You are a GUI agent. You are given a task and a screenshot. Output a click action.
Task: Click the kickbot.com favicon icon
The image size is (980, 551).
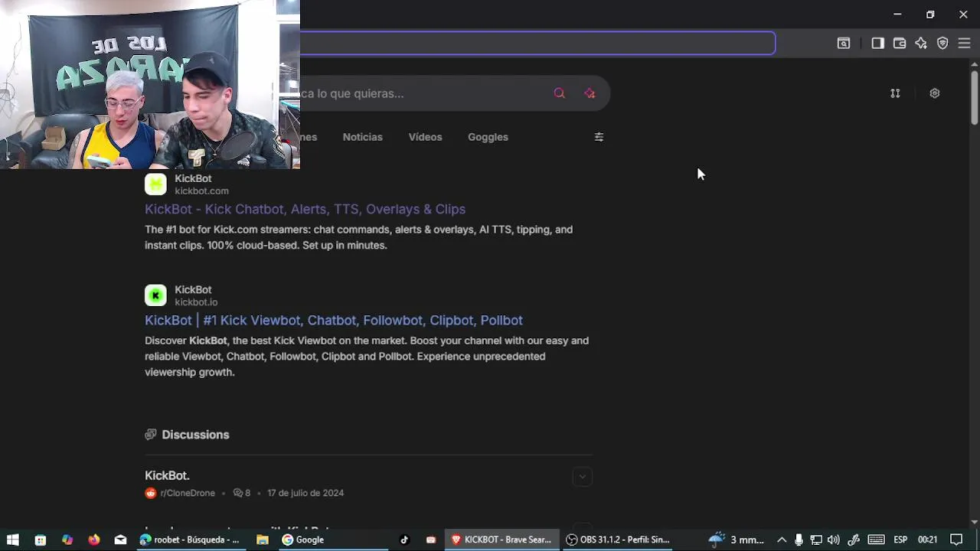click(155, 184)
